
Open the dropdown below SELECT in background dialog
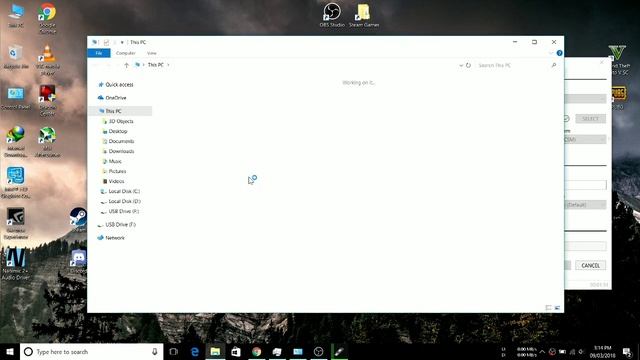click(x=585, y=140)
